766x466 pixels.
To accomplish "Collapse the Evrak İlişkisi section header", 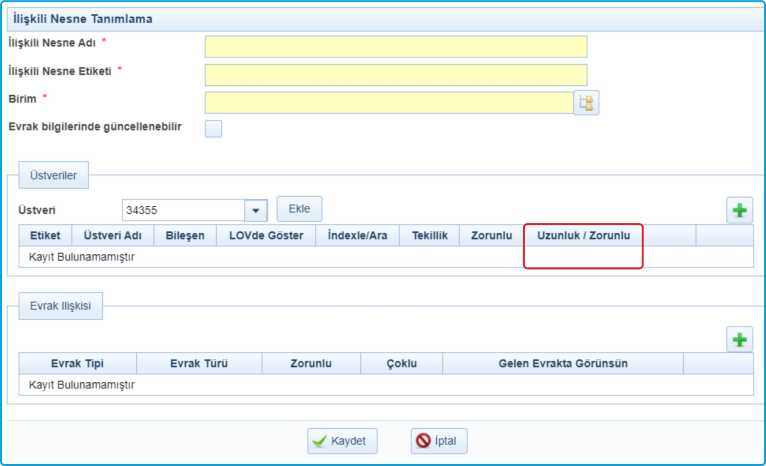I will point(60,306).
